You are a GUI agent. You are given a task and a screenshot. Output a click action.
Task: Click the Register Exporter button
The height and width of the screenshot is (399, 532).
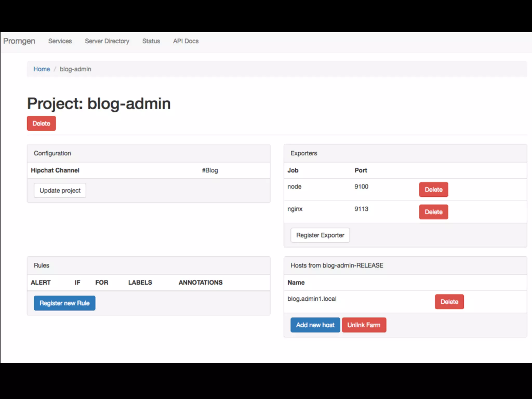320,235
